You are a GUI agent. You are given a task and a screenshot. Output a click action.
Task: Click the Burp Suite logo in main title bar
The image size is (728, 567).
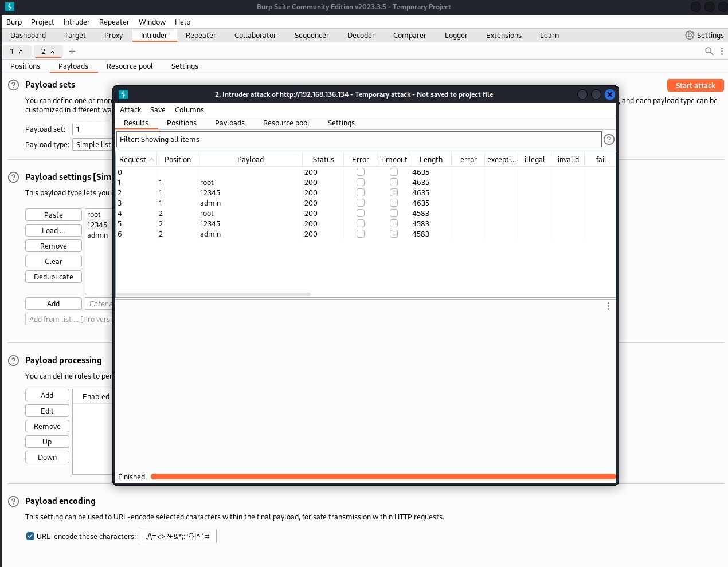9,7
